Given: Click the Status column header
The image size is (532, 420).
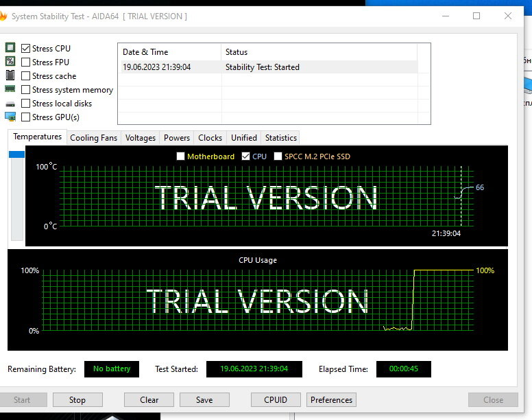Looking at the screenshot, I should (x=319, y=52).
